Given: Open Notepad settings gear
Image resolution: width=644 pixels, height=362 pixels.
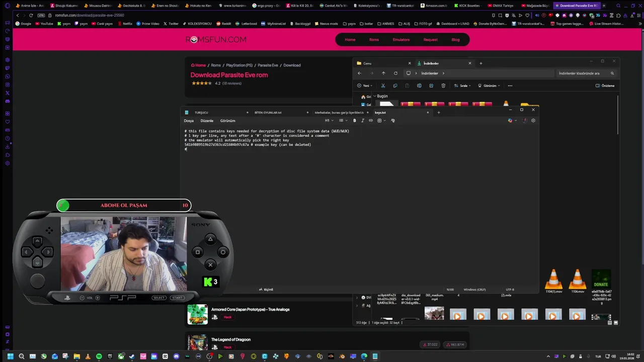Looking at the screenshot, I should 533,121.
